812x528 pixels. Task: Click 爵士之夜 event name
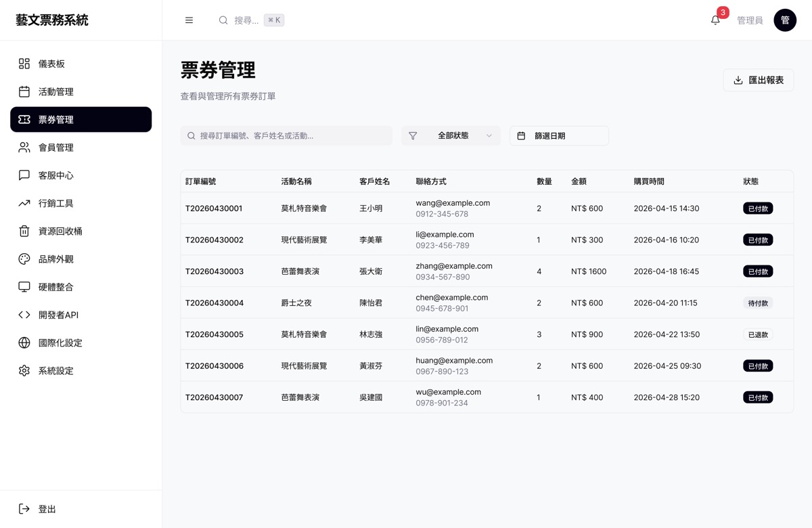(x=296, y=303)
